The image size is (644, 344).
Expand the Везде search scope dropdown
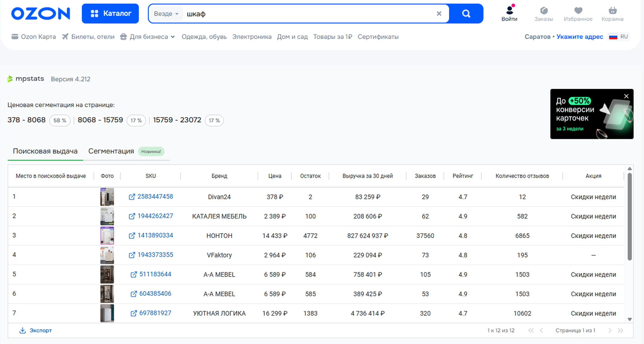[166, 14]
